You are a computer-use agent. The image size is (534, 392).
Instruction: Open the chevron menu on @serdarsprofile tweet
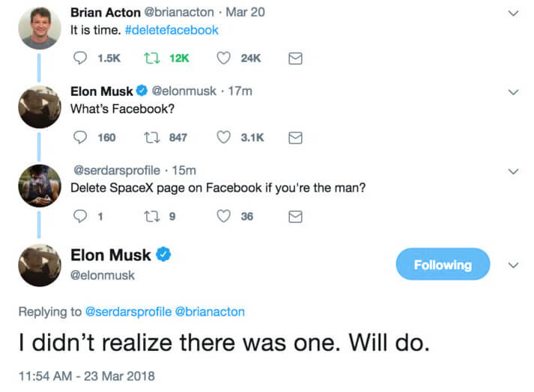tap(513, 171)
